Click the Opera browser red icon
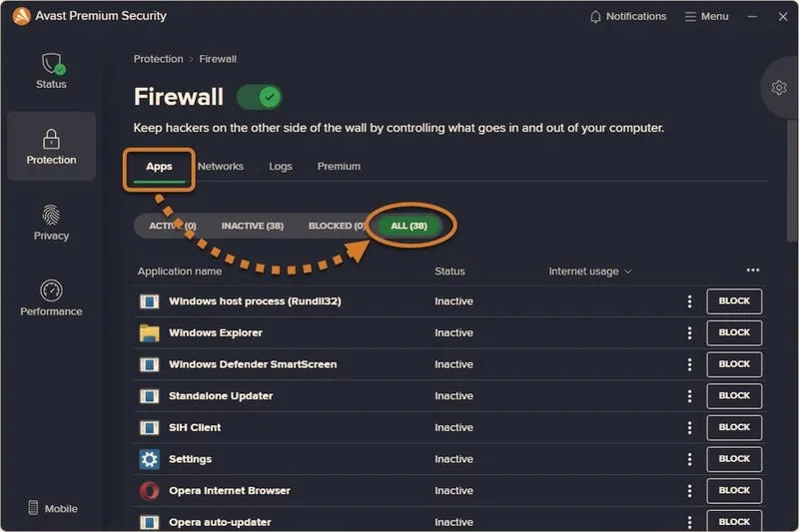Viewport: 799px width, 532px height. tap(149, 491)
